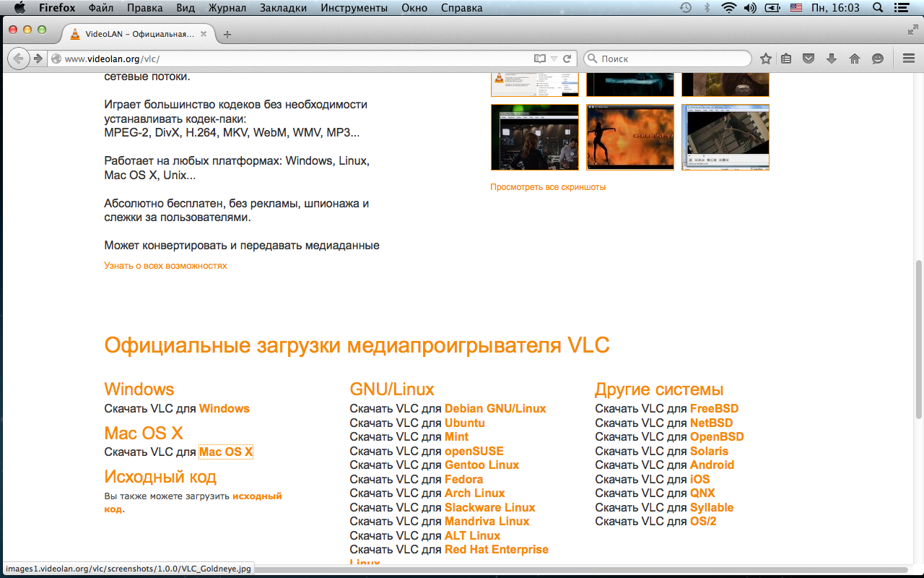
Task: Download VLC for FreeBSD link
Action: (715, 409)
